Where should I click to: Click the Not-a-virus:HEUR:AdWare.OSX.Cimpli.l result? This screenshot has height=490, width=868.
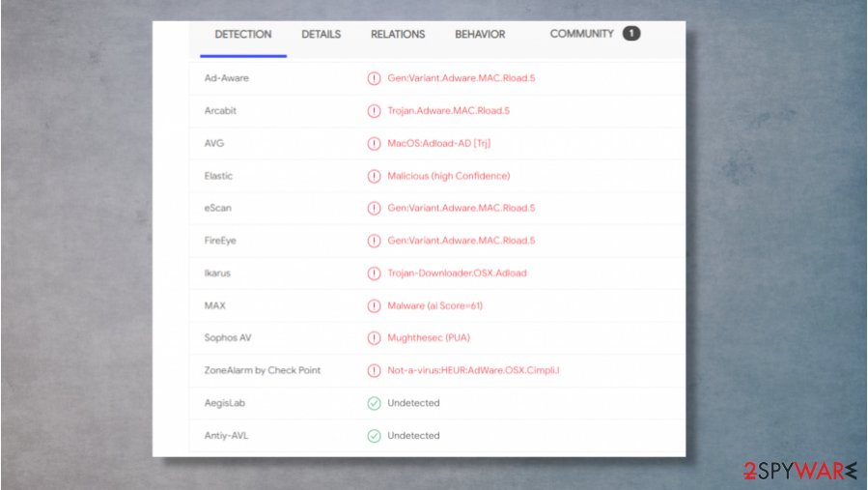473,370
